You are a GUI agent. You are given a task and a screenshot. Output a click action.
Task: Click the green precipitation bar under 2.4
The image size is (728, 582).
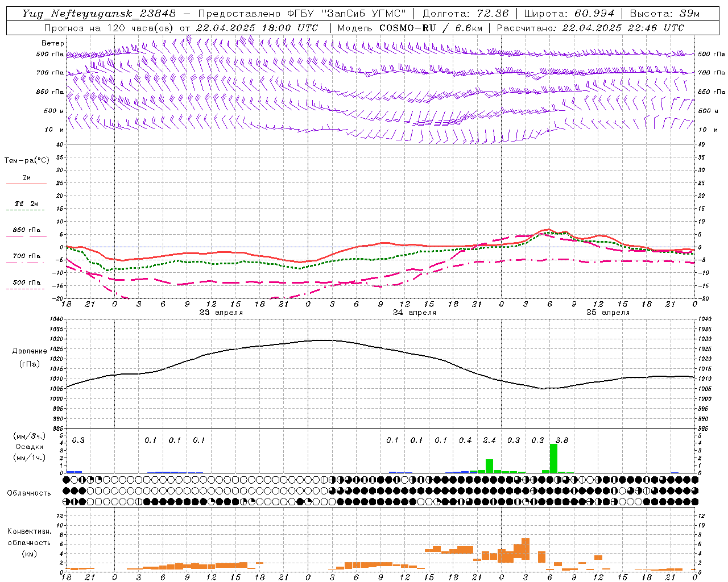tap(489, 466)
